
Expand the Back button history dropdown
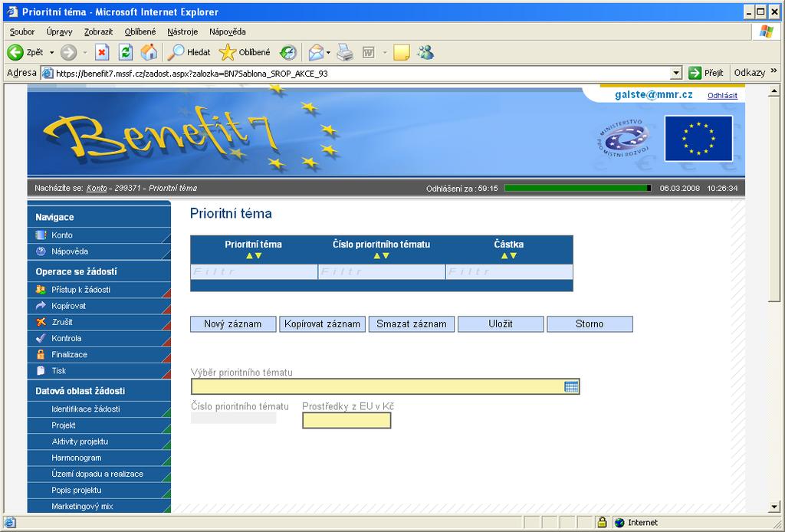pos(51,53)
